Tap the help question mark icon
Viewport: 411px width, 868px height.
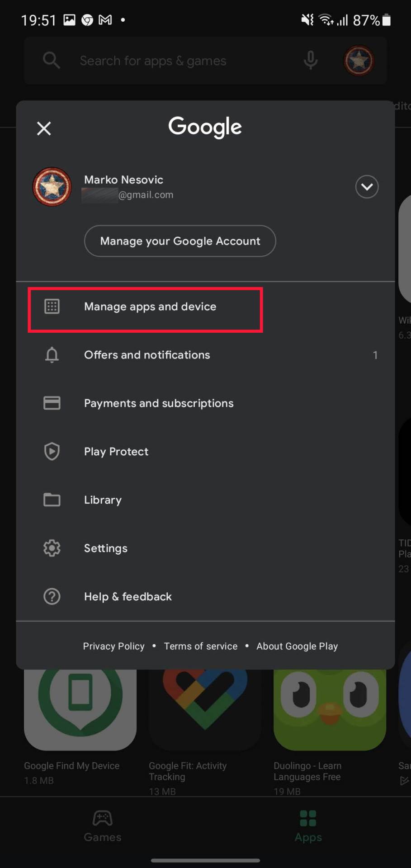52,596
